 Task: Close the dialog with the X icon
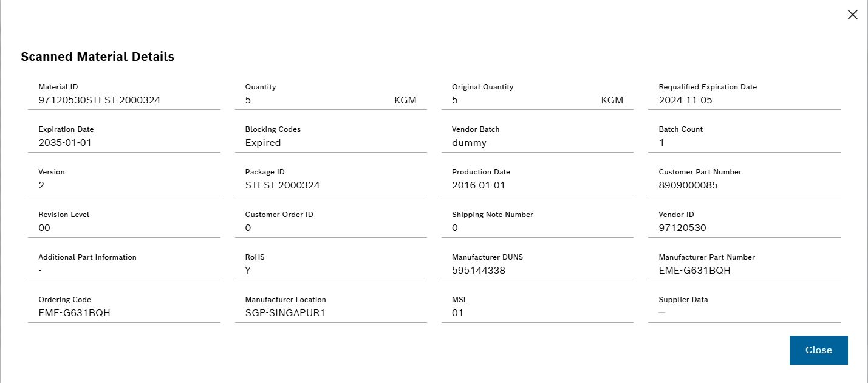[853, 15]
